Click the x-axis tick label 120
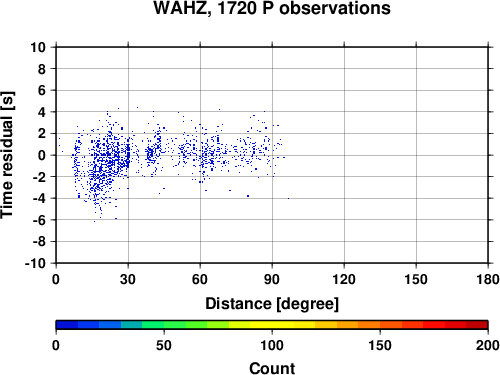 pyautogui.click(x=344, y=279)
